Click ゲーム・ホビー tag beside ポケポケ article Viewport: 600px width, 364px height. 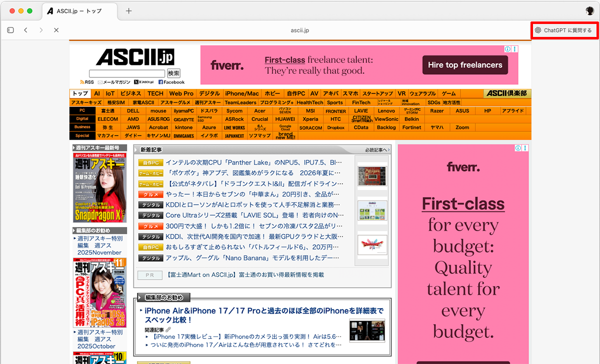pos(151,173)
